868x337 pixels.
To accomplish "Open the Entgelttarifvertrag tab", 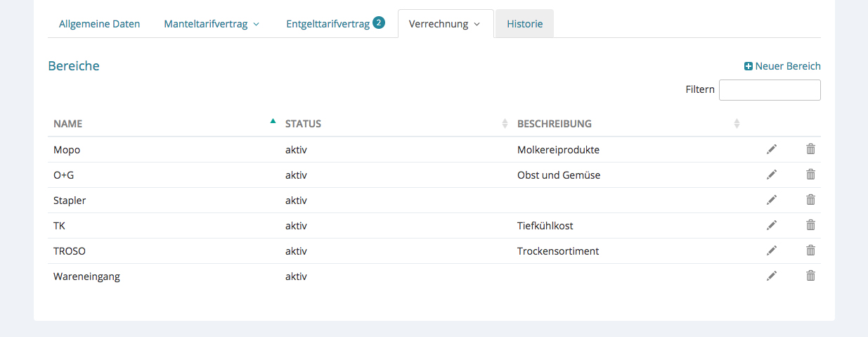I will click(x=328, y=24).
